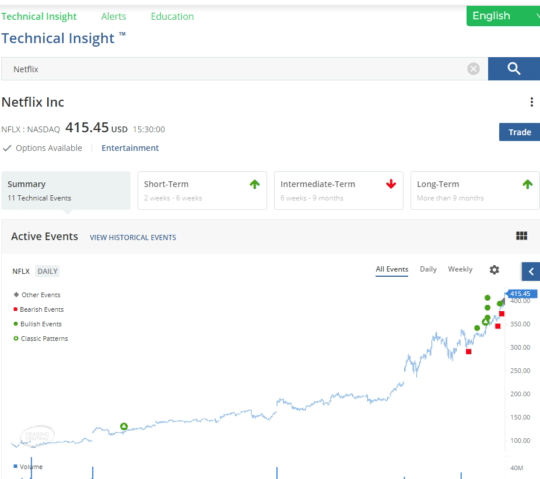Open the Technical Insight tab
Screen dimensions: 540x479
39,16
